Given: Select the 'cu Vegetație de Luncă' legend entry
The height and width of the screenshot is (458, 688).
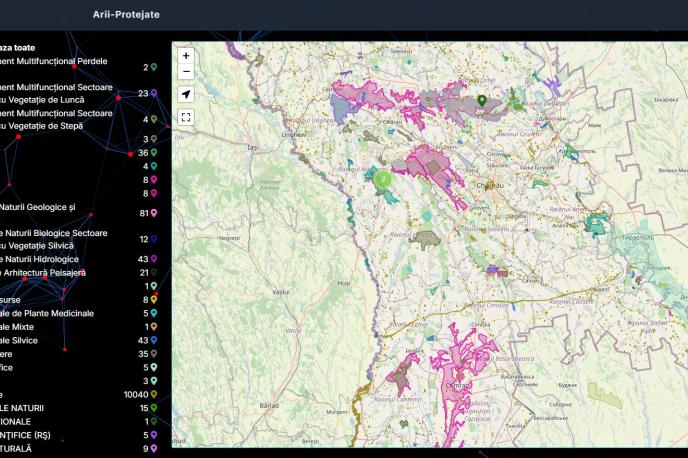Looking at the screenshot, I should 42,100.
